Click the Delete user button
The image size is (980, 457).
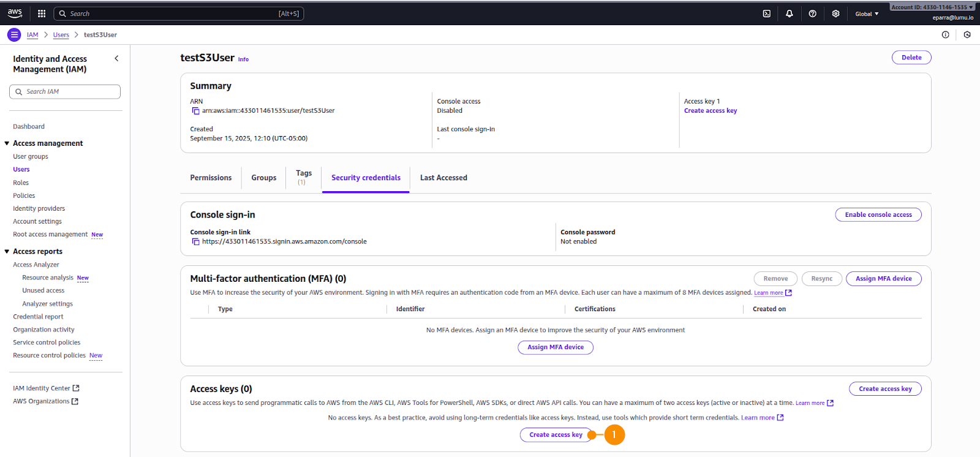click(x=911, y=58)
